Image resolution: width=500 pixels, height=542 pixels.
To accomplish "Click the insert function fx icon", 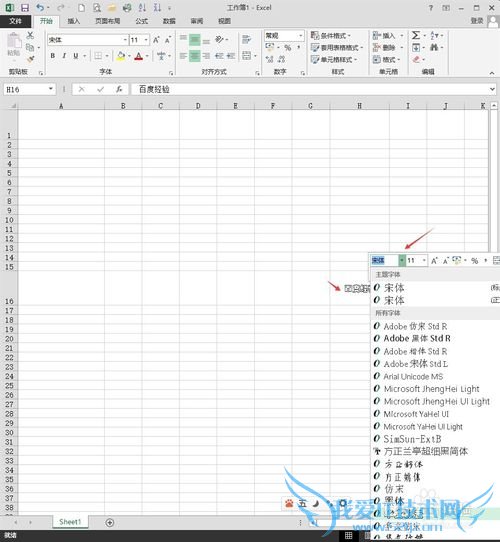I will (x=119, y=90).
